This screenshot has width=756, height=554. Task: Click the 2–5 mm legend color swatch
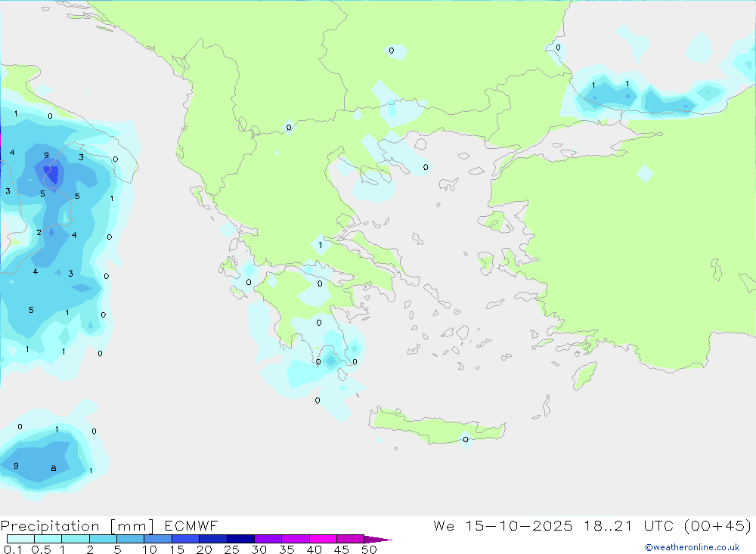pyautogui.click(x=103, y=539)
